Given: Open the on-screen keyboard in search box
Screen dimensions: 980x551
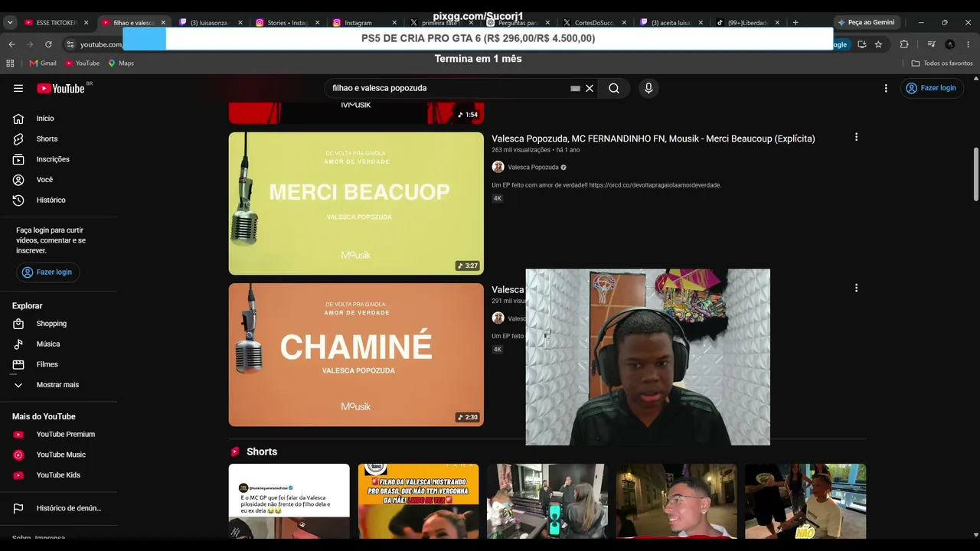Looking at the screenshot, I should pos(576,88).
